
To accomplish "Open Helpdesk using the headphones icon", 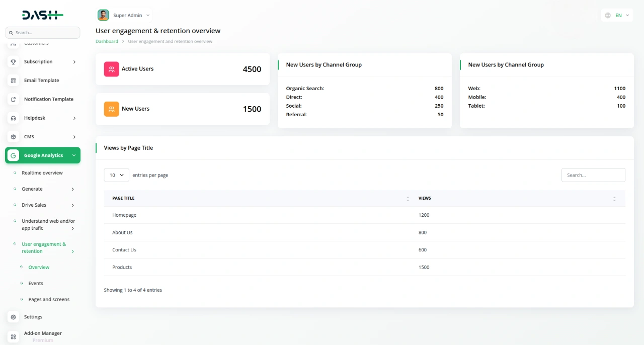I will (x=13, y=118).
